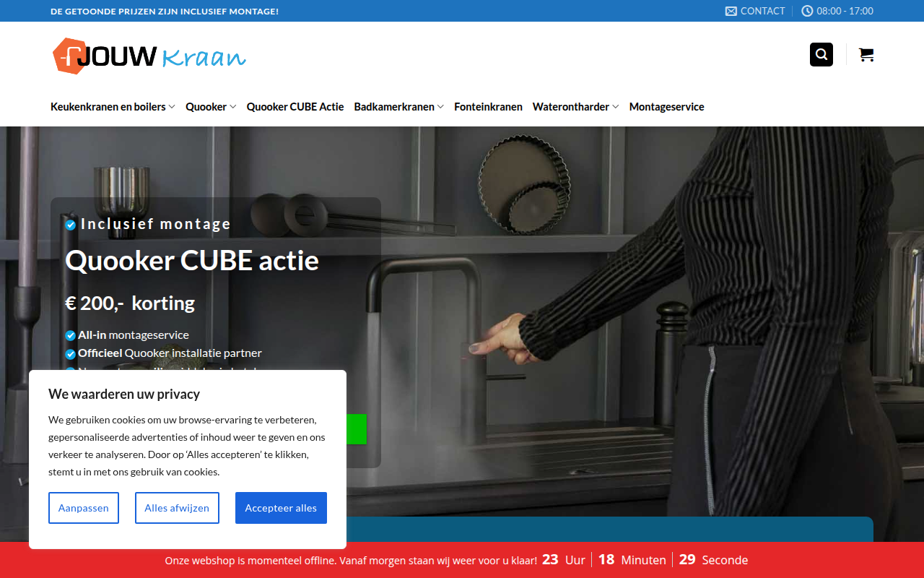This screenshot has height=578, width=924.
Task: Expand the Quooker menu chevron
Action: (x=233, y=107)
